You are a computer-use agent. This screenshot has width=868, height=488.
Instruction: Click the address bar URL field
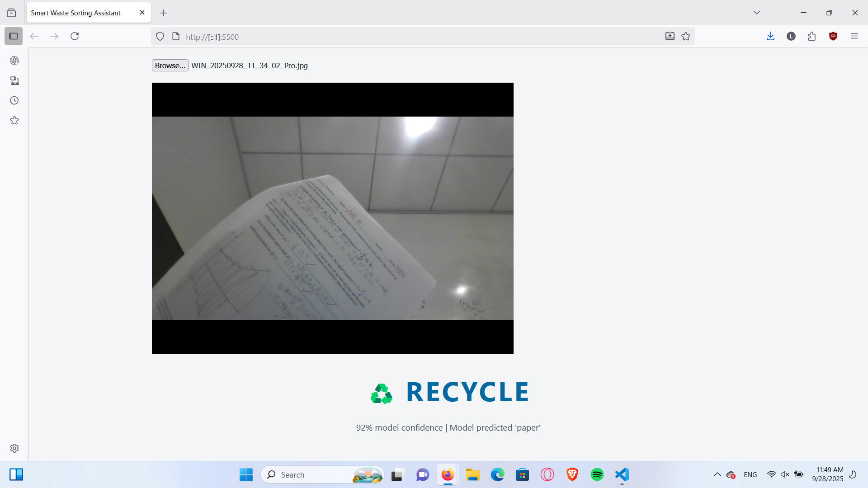[x=407, y=37]
